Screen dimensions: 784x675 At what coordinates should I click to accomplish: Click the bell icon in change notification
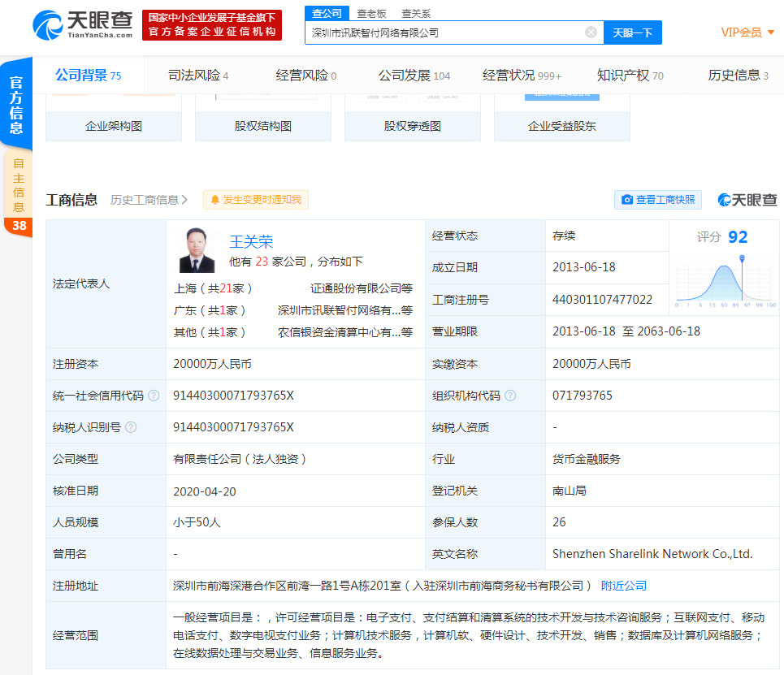point(215,200)
